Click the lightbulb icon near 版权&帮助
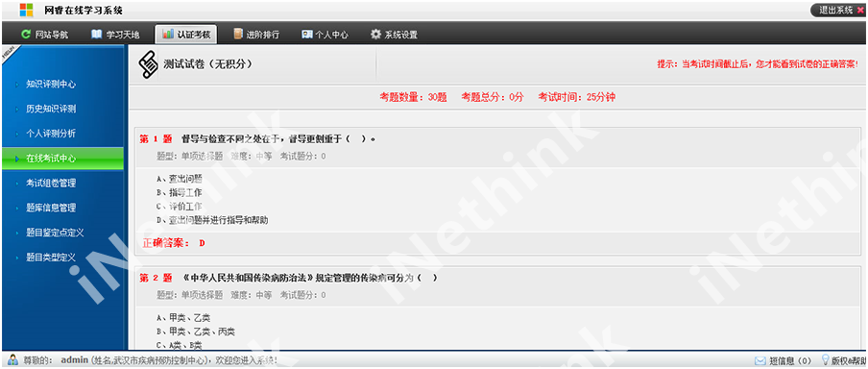Viewport: 868px width, 369px height. pos(825,360)
